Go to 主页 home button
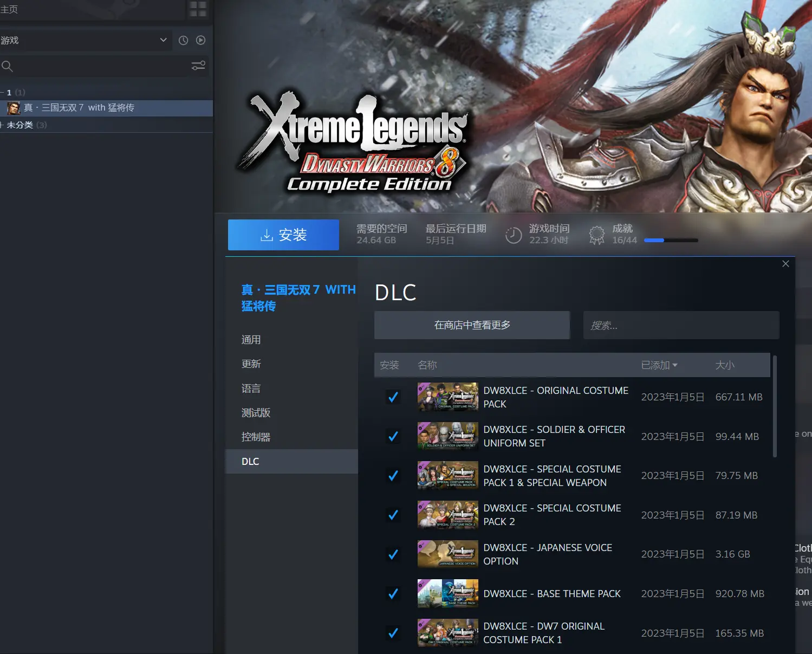This screenshot has width=812, height=654. (x=9, y=9)
